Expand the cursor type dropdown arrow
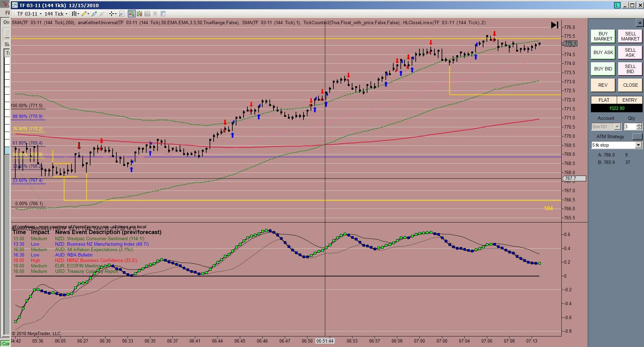Viewport: 644px width, 347px height. 116,14
